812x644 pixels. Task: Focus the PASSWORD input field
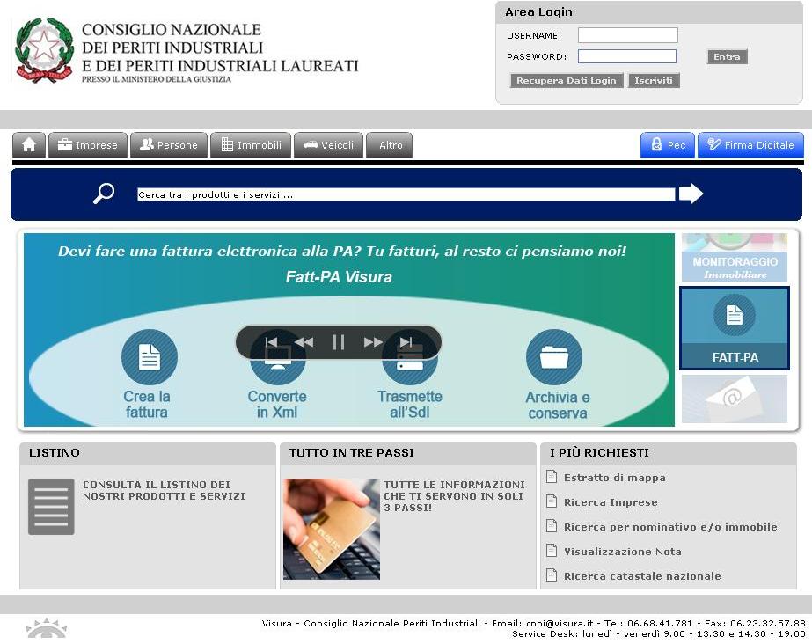627,56
